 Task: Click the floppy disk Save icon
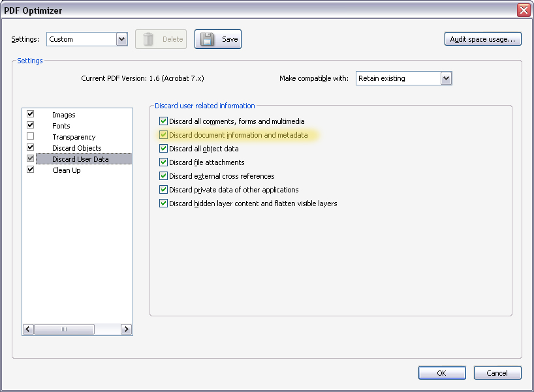coord(207,39)
